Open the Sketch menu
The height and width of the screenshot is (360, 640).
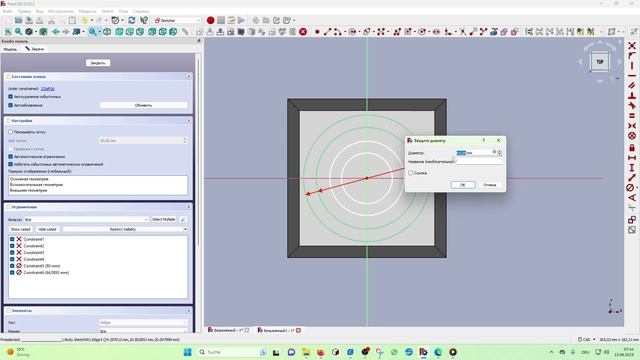tap(107, 11)
